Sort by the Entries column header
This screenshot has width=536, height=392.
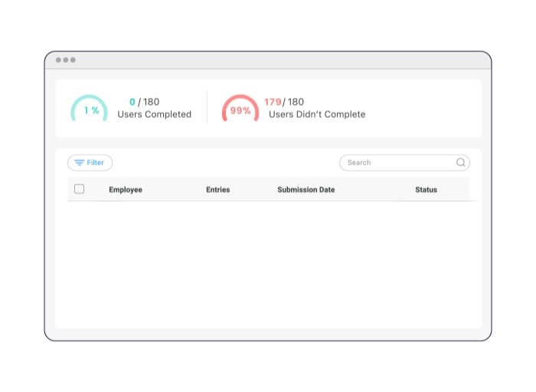point(217,190)
